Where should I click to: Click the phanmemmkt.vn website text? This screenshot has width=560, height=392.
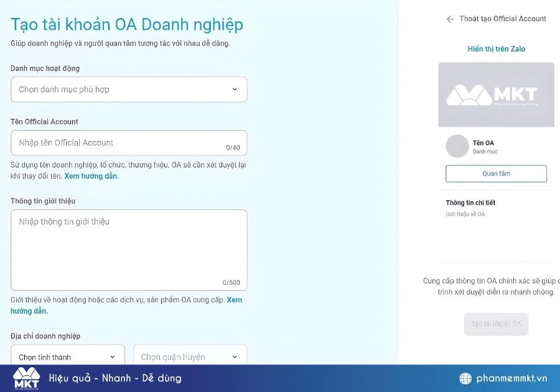511,378
